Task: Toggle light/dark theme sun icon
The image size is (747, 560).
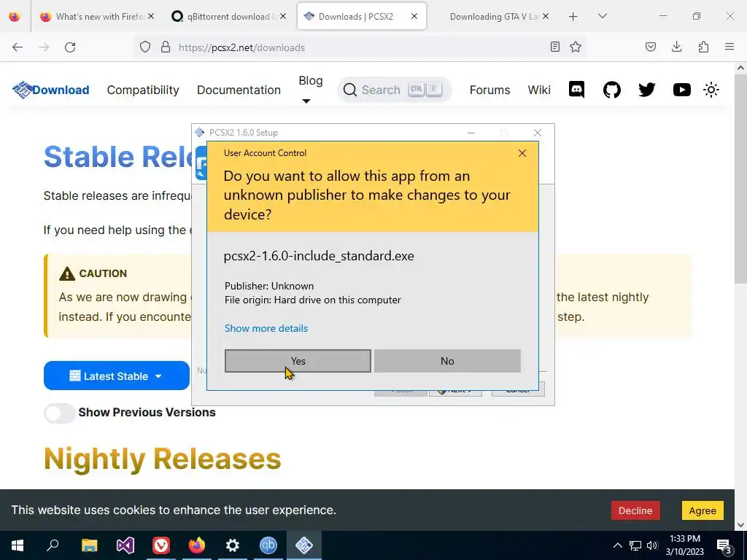Action: click(711, 90)
